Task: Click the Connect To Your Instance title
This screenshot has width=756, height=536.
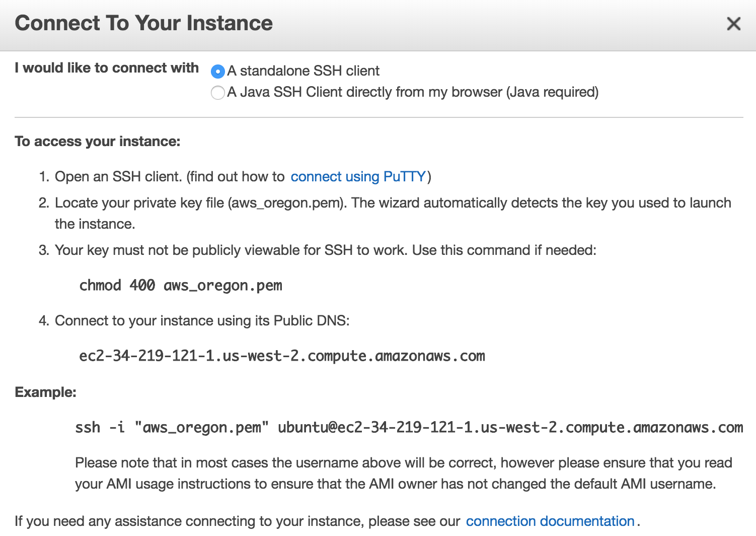Action: point(144,23)
